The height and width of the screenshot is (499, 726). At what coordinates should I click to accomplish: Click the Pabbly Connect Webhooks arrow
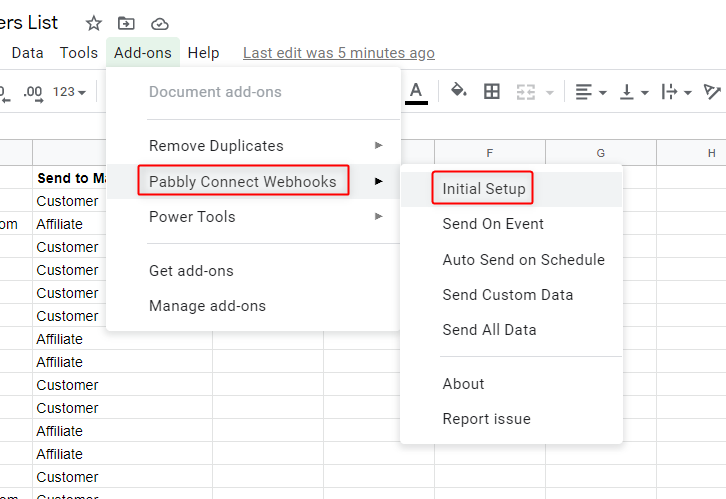coord(378,181)
